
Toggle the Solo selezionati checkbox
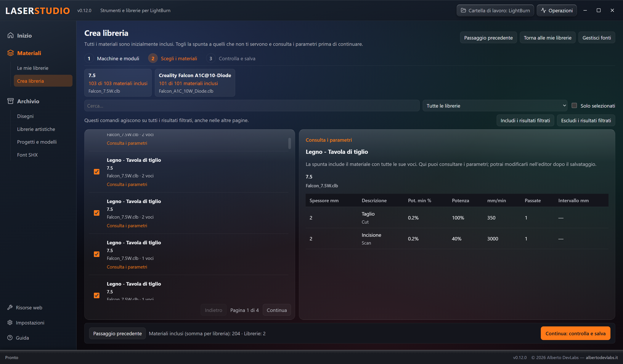click(x=574, y=105)
